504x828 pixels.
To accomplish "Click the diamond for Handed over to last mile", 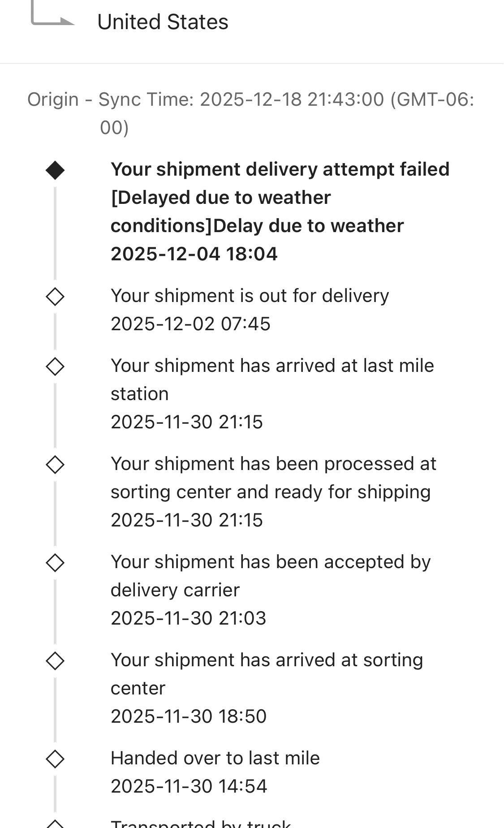I will tap(55, 759).
